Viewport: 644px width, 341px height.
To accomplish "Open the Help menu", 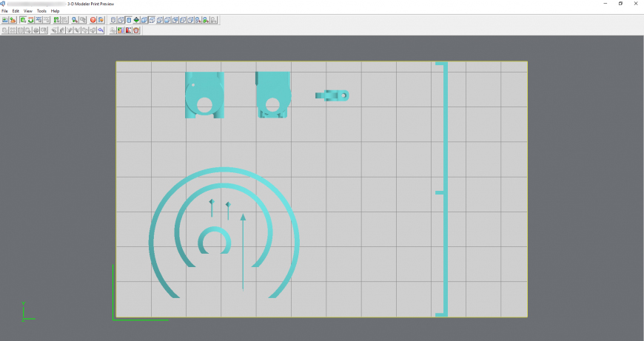I will (56, 11).
